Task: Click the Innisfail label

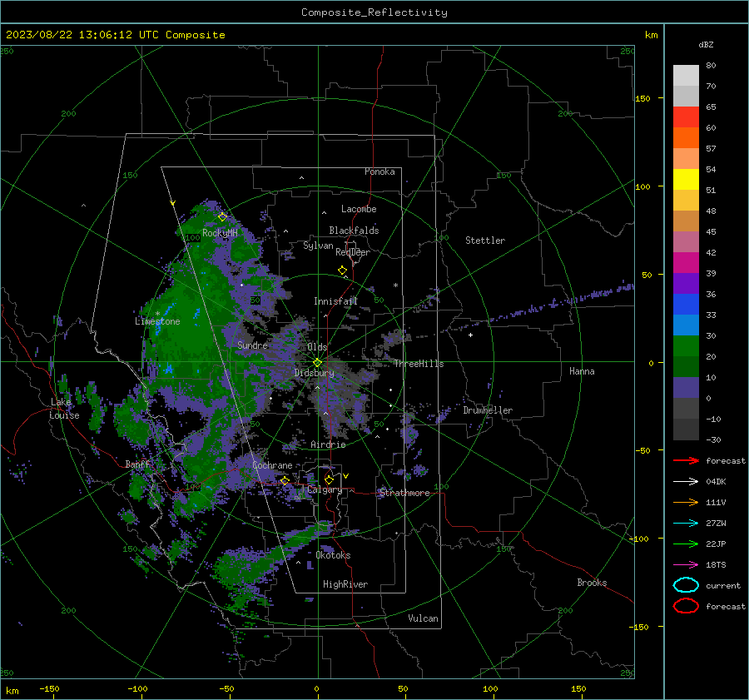Action: [x=335, y=301]
